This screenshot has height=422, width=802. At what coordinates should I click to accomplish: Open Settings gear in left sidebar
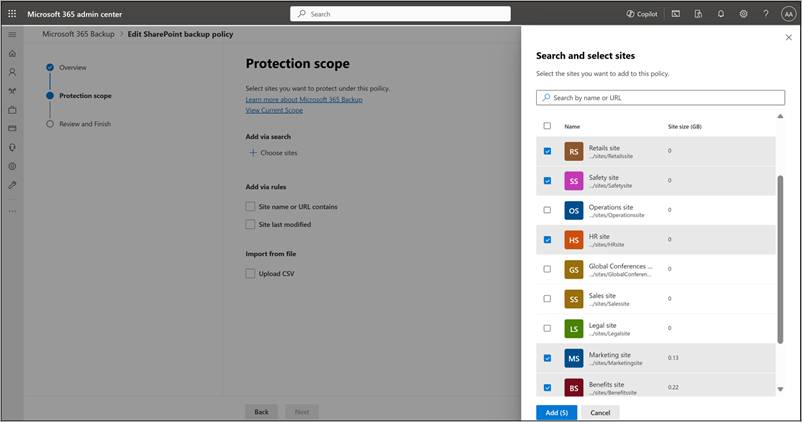pyautogui.click(x=12, y=166)
